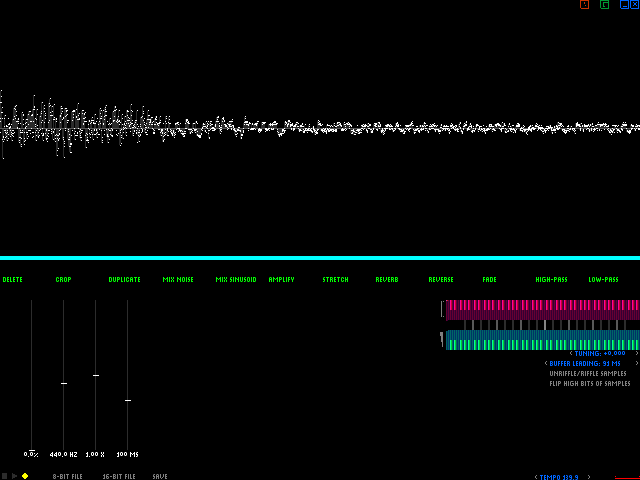Decrease tuning with left arrow
This screenshot has width=640, height=480.
(571, 353)
